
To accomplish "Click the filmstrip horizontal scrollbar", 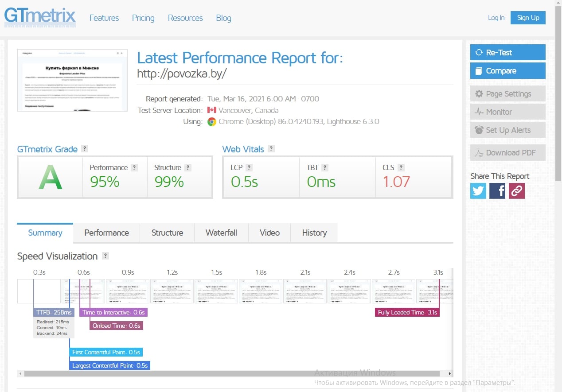I will (x=232, y=373).
